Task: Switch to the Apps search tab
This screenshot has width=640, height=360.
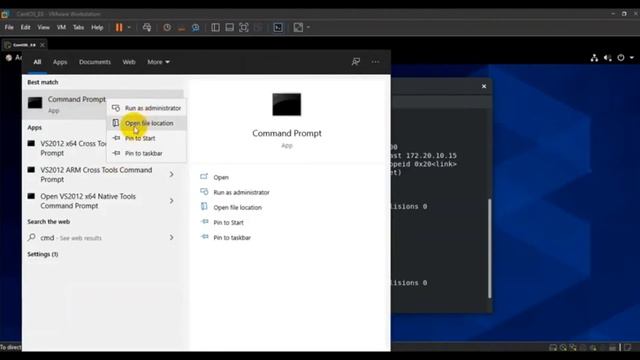Action: [60, 62]
